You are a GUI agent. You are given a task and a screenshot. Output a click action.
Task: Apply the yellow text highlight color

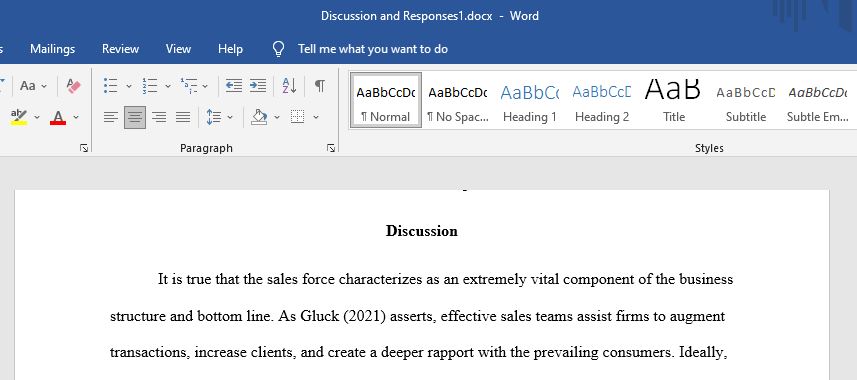19,116
